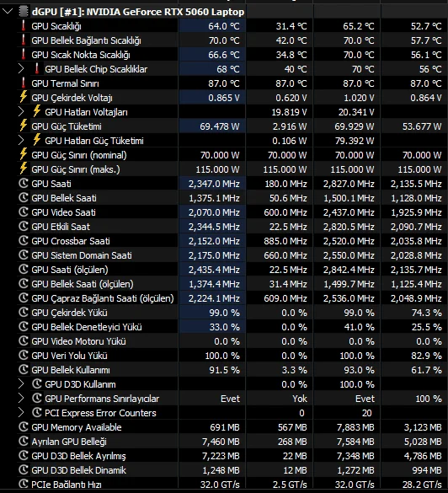Click the hot spot average value 56.1 °C
Screen dimensions: 448x493
click(x=426, y=55)
